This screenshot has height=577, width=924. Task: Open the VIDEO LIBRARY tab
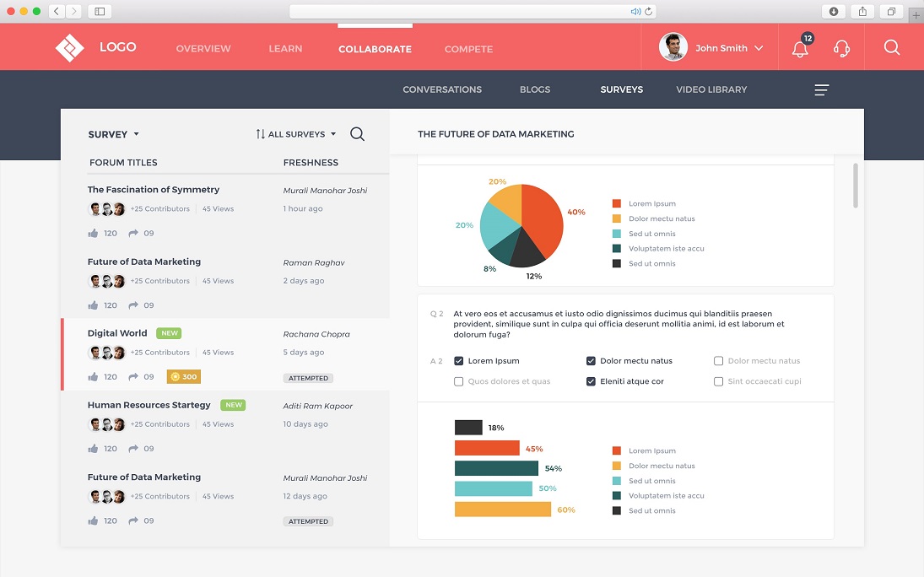pos(711,89)
